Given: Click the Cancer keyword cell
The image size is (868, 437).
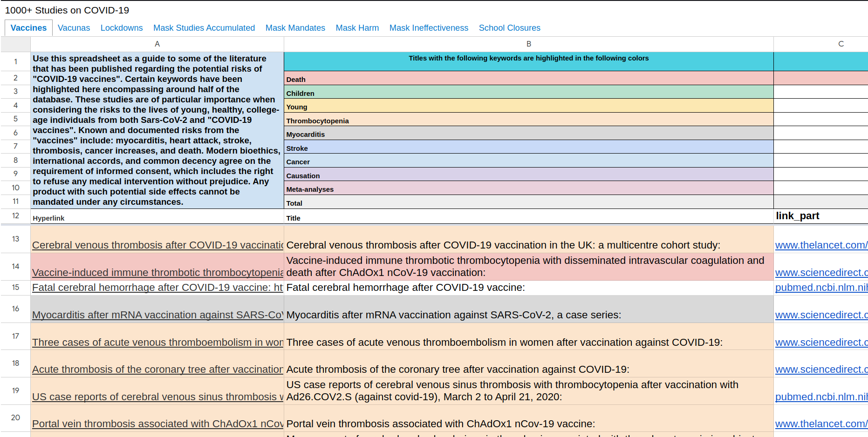Looking at the screenshot, I should [x=529, y=160].
